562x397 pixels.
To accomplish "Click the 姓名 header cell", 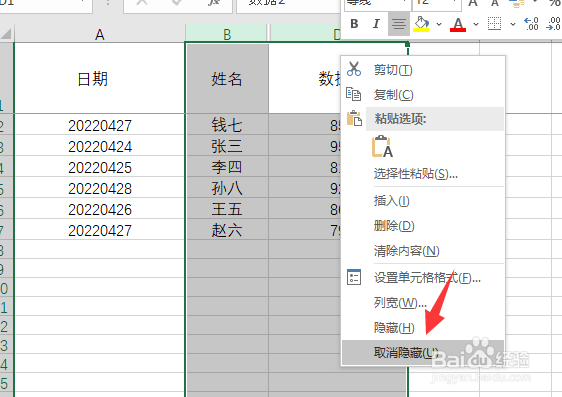I will coord(227,78).
